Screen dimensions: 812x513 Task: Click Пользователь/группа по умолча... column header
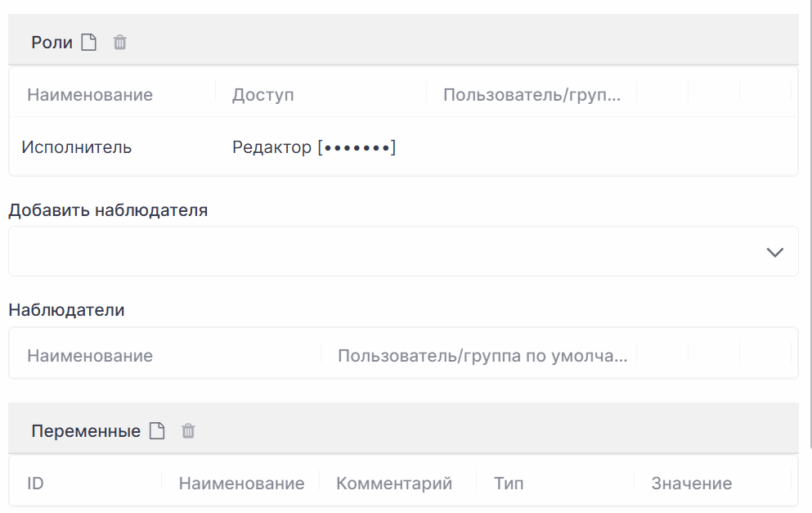tap(482, 356)
